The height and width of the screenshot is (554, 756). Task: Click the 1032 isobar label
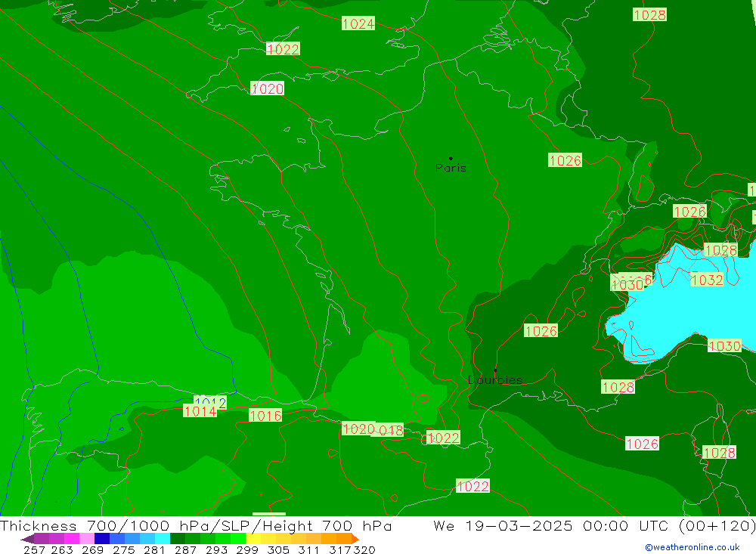[x=707, y=280]
